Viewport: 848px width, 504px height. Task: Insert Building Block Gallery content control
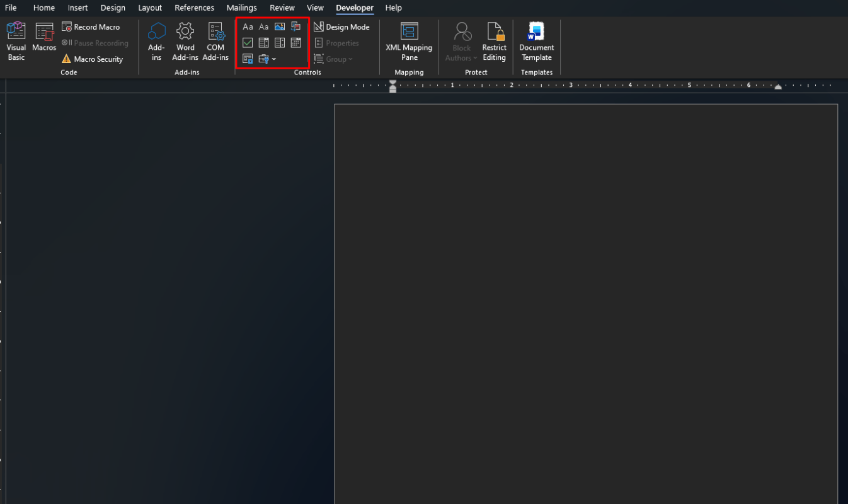click(x=295, y=27)
